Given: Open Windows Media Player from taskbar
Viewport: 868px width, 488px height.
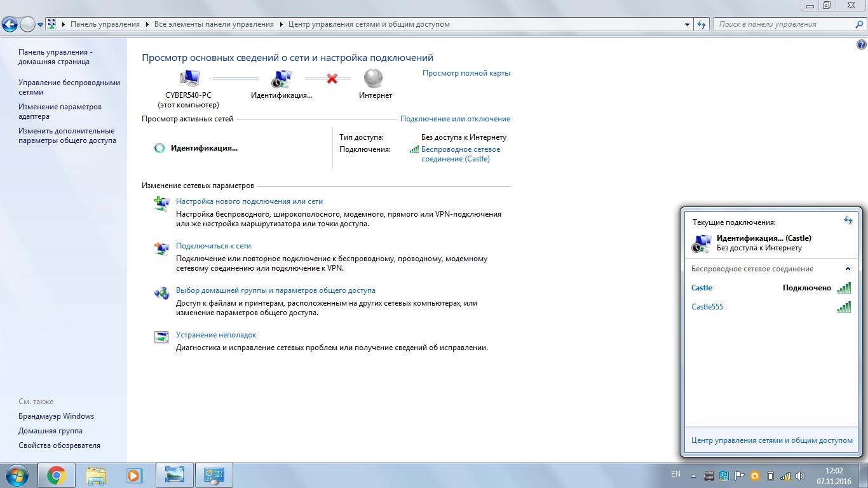Looking at the screenshot, I should pyautogui.click(x=134, y=475).
